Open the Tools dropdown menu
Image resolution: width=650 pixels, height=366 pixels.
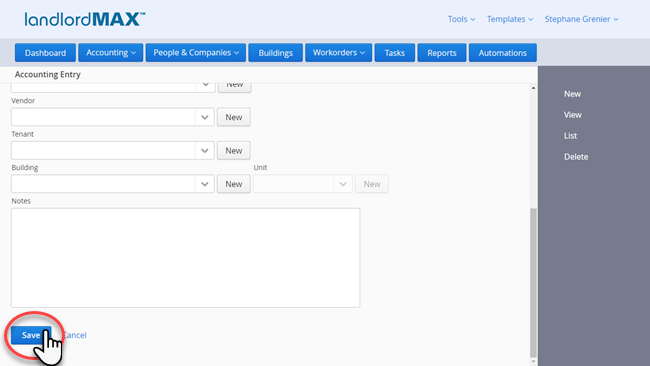pyautogui.click(x=461, y=19)
